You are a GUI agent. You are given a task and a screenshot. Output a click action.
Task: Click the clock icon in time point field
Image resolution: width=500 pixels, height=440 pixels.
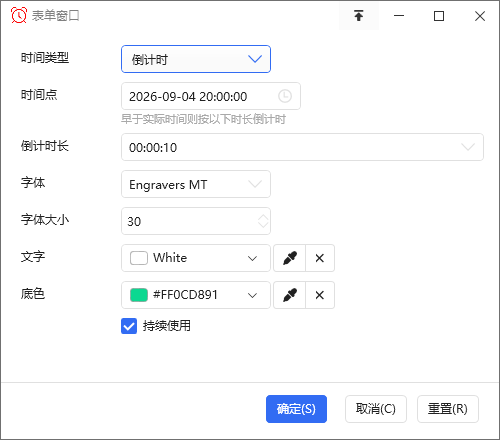click(x=285, y=96)
